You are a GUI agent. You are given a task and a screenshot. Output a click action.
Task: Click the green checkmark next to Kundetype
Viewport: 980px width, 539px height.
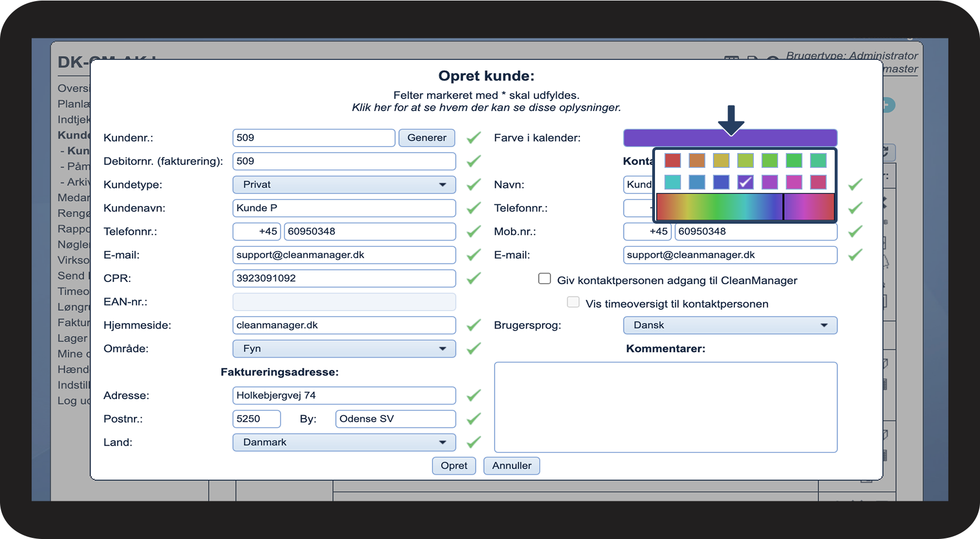point(473,185)
